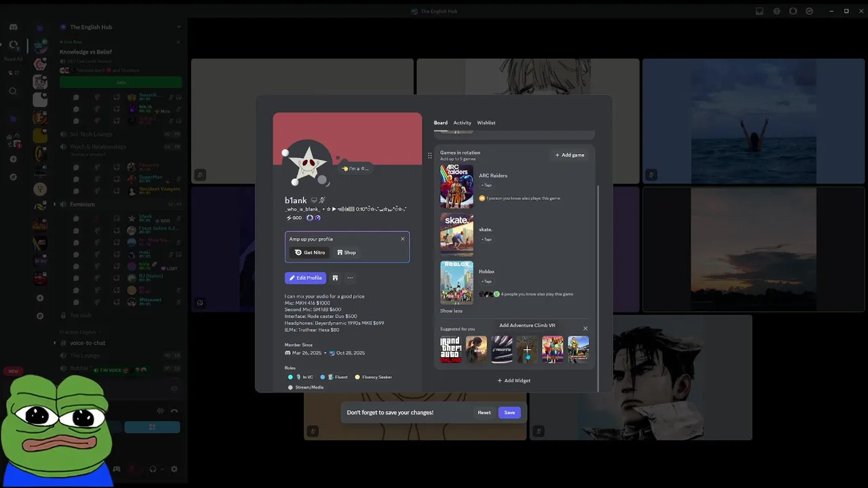Click the Stream/Media role chip
Image resolution: width=868 pixels, height=488 pixels.
point(306,387)
